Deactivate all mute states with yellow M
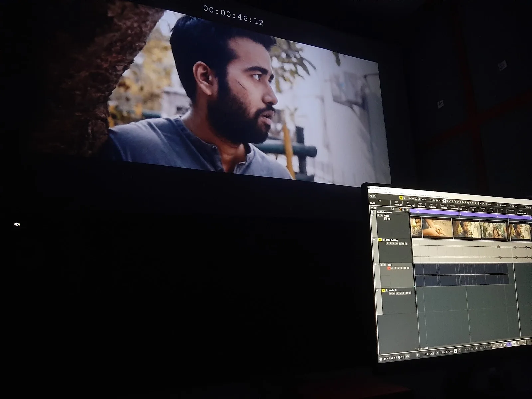 (401, 198)
